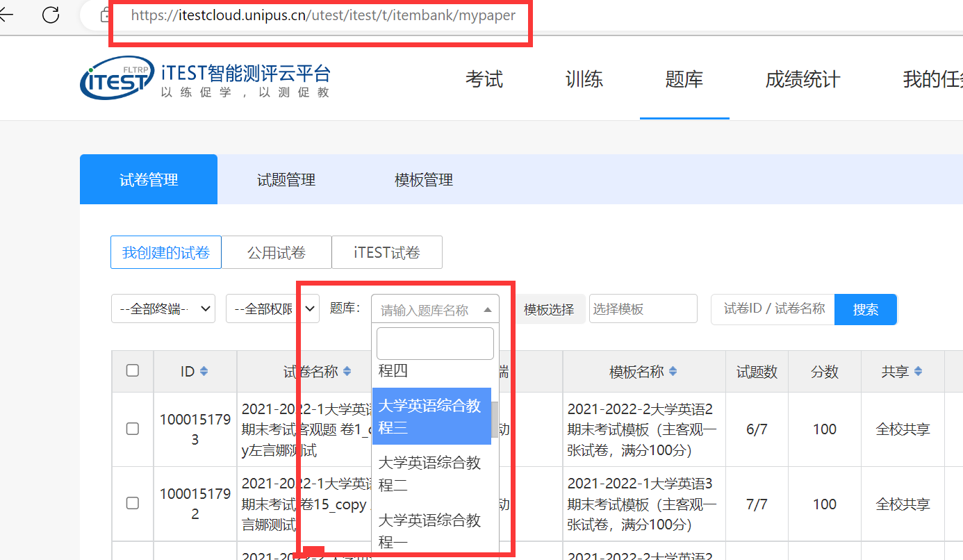Click the browser back arrow
The width and height of the screenshot is (963, 560).
6,15
